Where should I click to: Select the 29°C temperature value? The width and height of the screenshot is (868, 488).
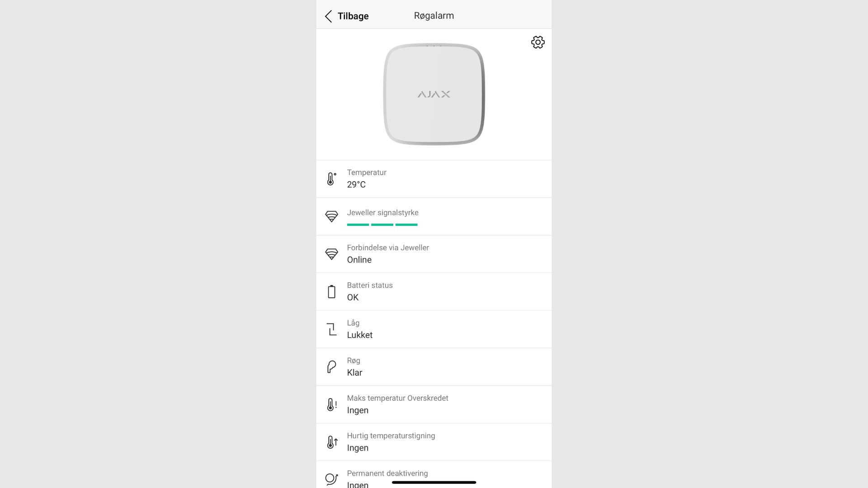[x=356, y=185]
